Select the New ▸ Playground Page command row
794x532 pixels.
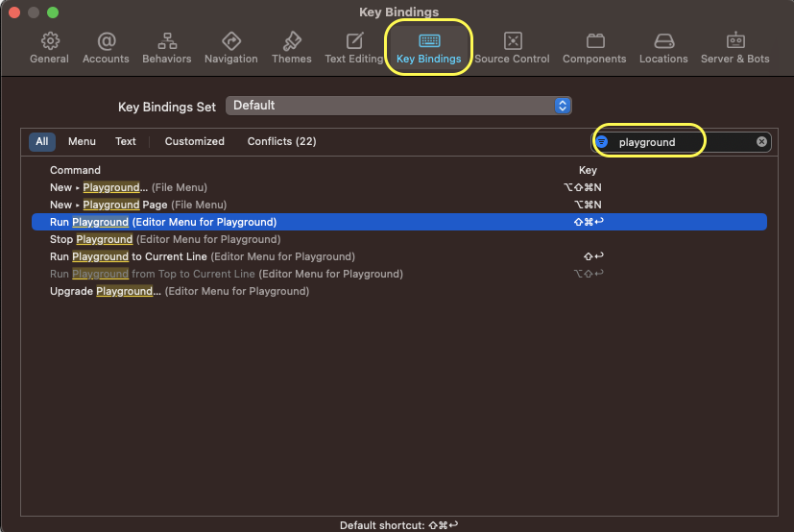399,205
